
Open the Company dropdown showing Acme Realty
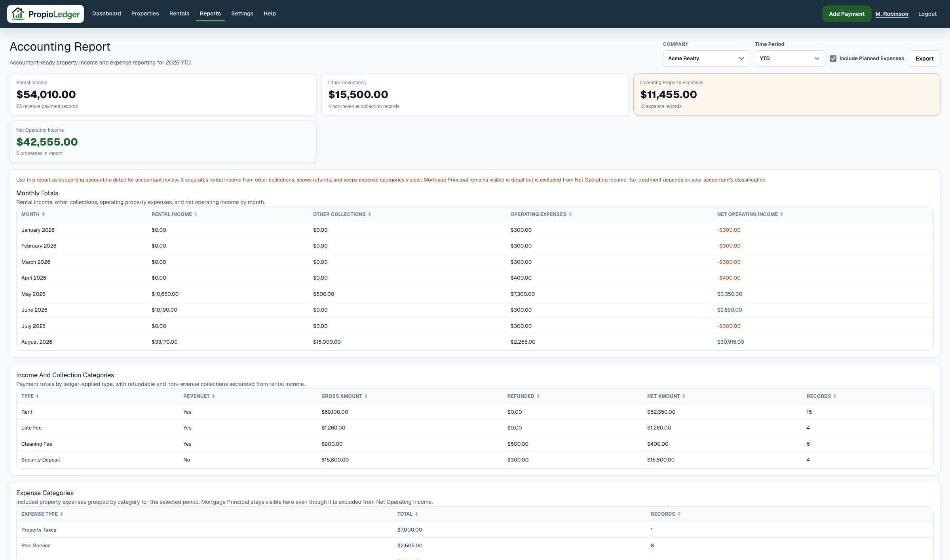706,59
